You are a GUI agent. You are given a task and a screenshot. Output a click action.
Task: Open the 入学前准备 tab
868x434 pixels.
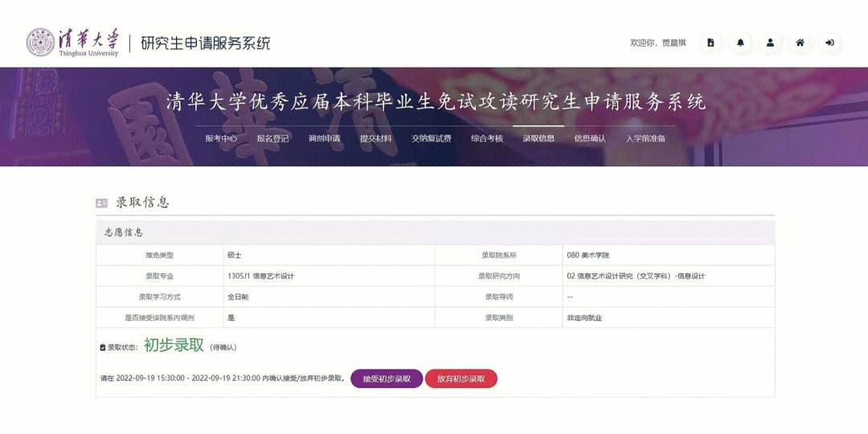[x=645, y=138]
